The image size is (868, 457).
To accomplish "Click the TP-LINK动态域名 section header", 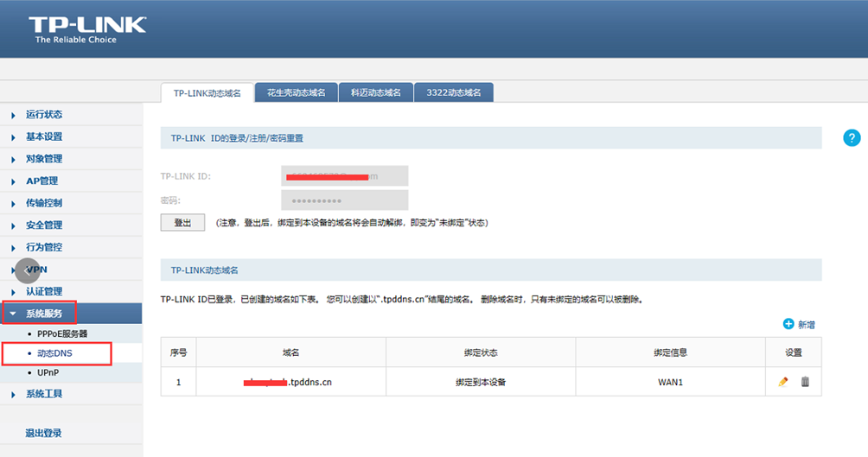I will [491, 270].
